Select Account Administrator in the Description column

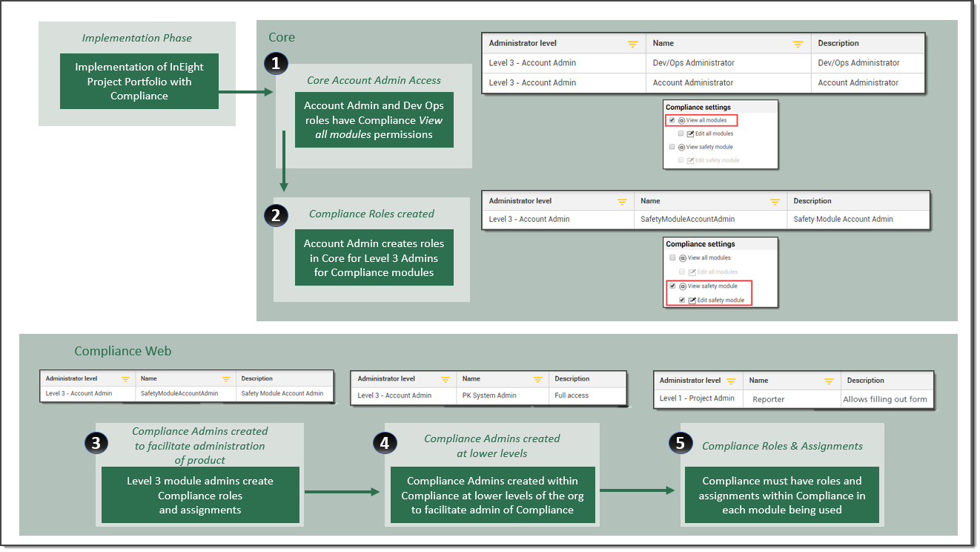(x=858, y=83)
